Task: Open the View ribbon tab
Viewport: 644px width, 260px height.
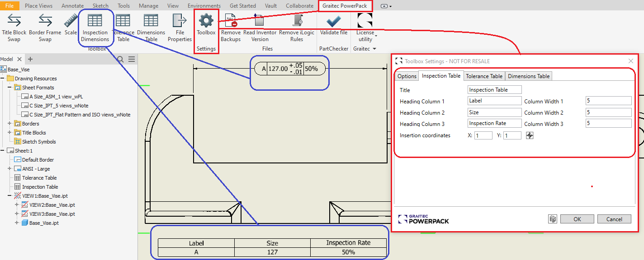Action: click(173, 6)
